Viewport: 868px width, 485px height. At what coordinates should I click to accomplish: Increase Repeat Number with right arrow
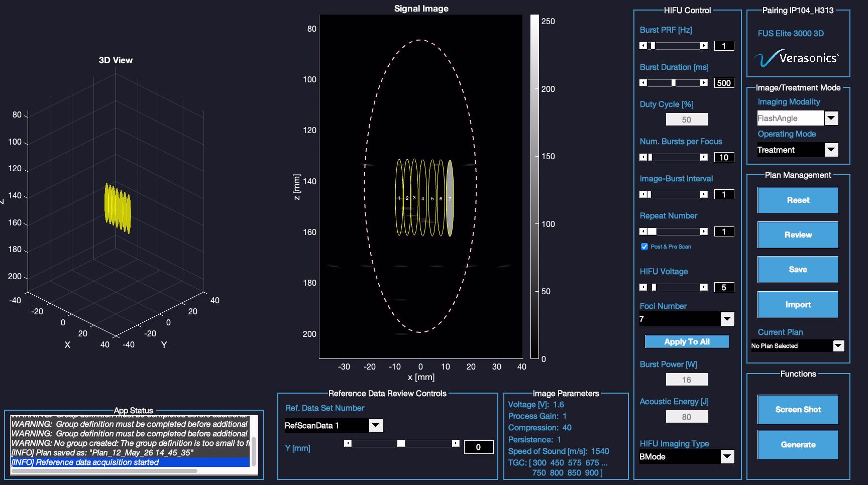tap(704, 231)
